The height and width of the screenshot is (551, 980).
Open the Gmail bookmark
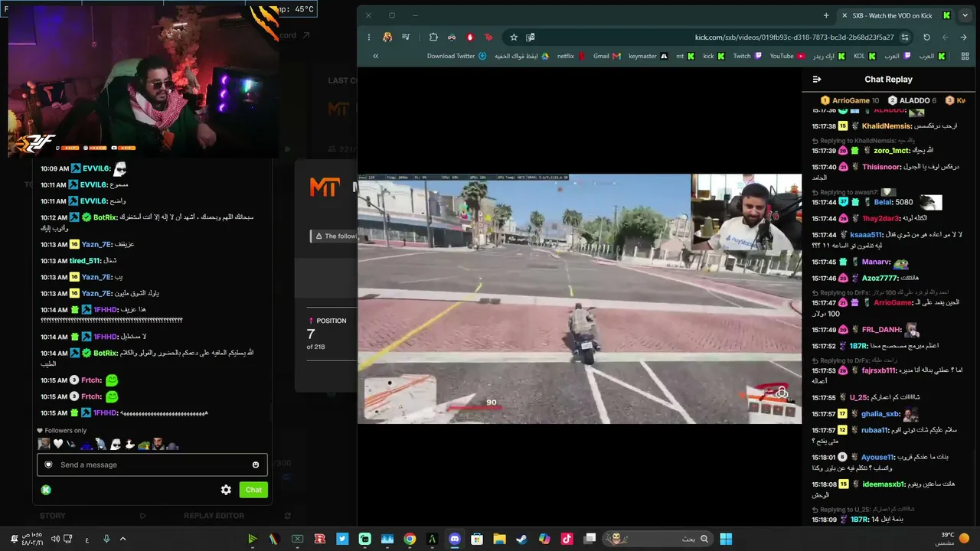tap(606, 56)
